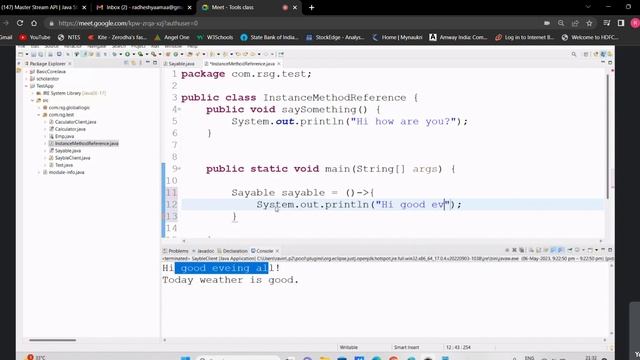
Task: Open the Javadoc view tab
Action: coord(204,251)
